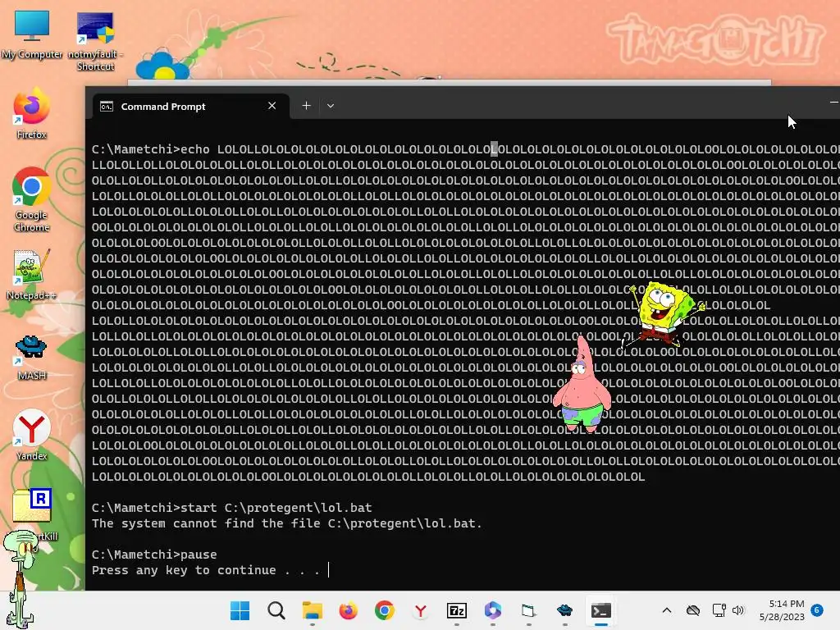The image size is (840, 630).
Task: Open the MASH desktop shortcut
Action: coord(32,357)
